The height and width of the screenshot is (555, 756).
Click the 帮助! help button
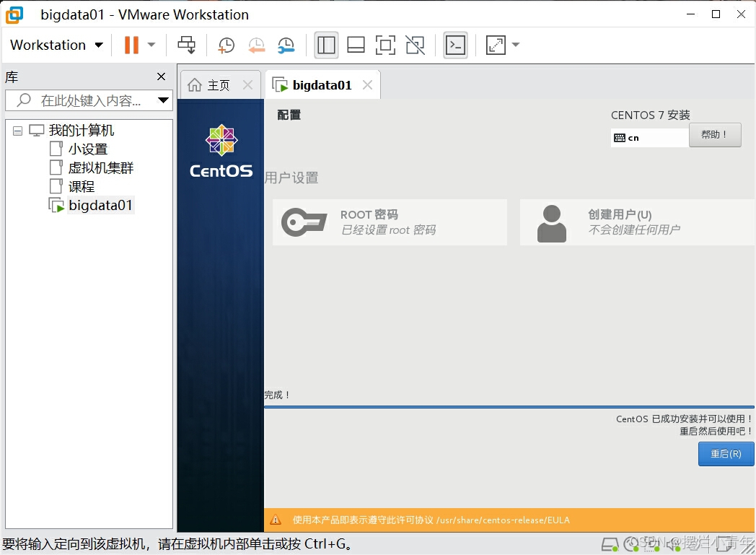click(715, 134)
